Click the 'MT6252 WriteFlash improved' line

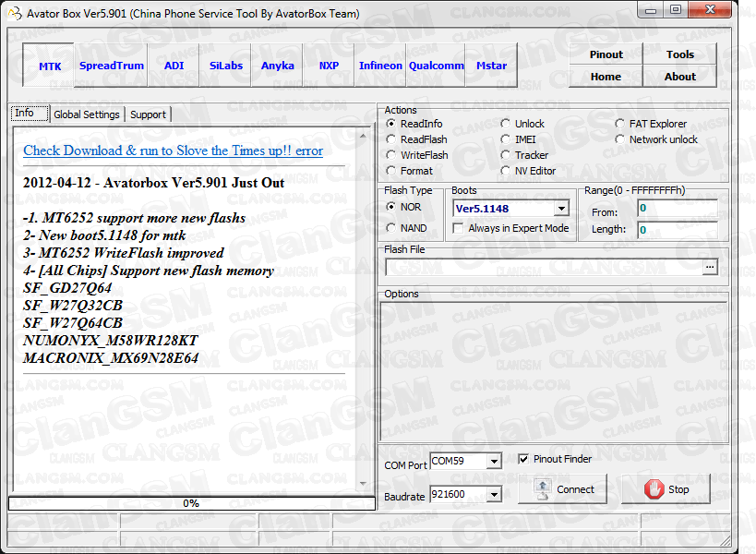[x=124, y=253]
